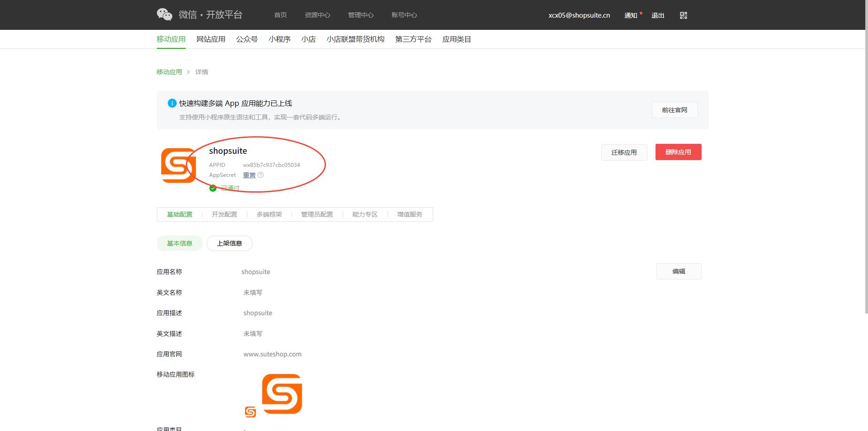Viewport: 868px width, 431px height.
Task: Switch to 网站应用 tab
Action: pyautogui.click(x=211, y=39)
